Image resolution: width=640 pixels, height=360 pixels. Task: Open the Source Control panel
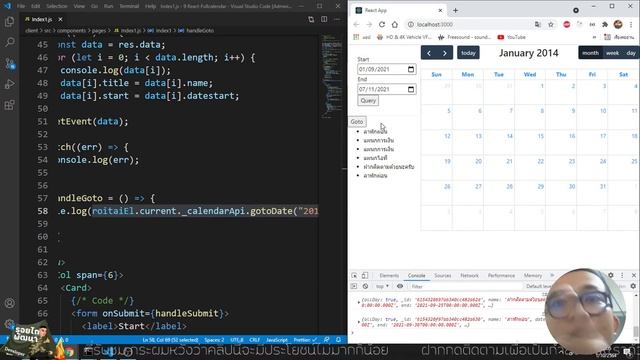pos(9,63)
